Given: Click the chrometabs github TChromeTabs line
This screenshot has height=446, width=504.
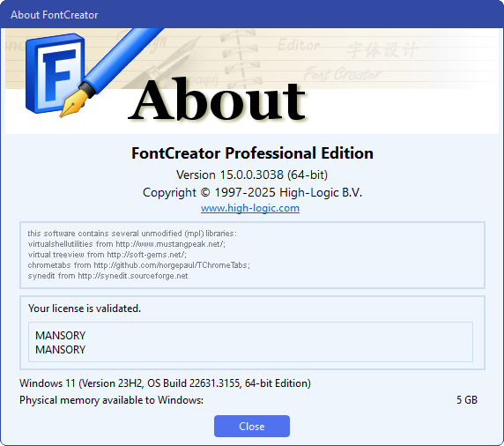Looking at the screenshot, I should (x=139, y=265).
